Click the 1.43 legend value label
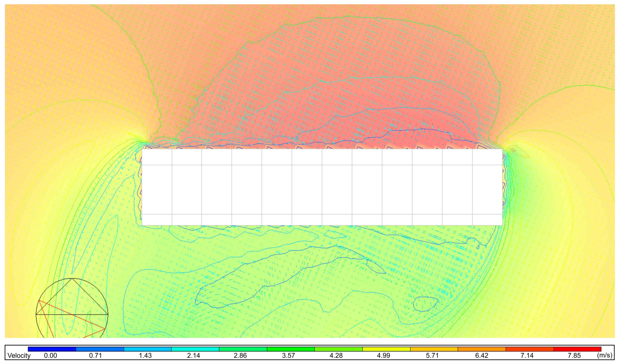Viewport: 620px width, 364px height. point(145,356)
